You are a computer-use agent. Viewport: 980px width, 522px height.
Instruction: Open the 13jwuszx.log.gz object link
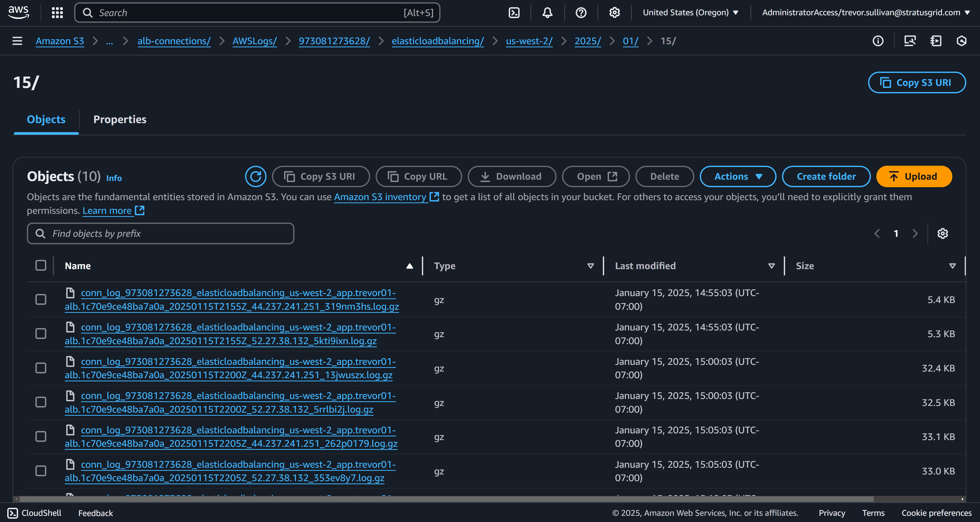pos(230,368)
